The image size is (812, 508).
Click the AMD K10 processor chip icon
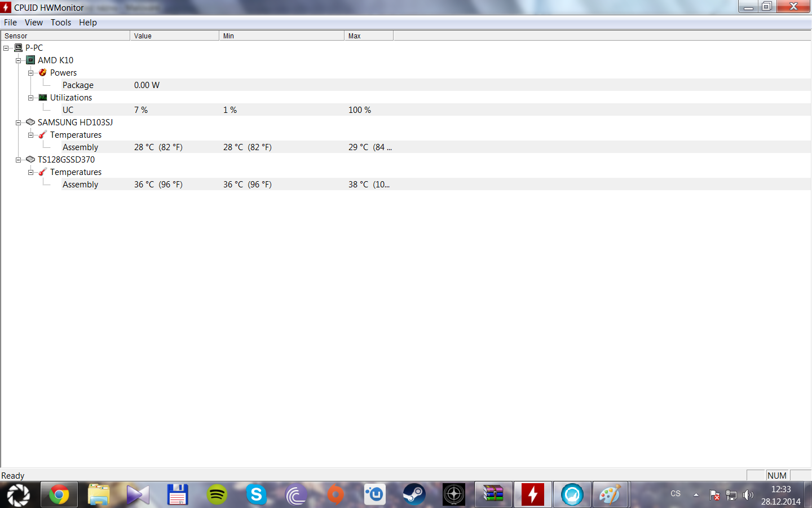click(x=31, y=60)
